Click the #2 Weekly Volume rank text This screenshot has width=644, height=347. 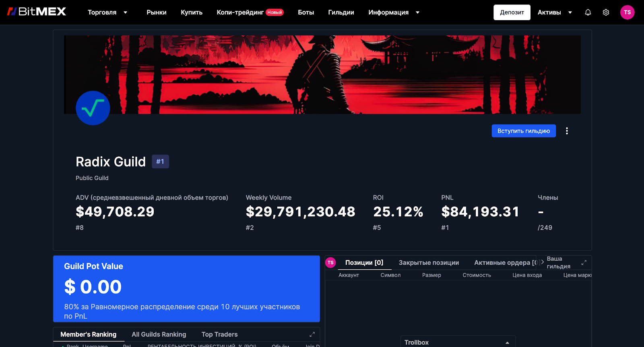250,228
